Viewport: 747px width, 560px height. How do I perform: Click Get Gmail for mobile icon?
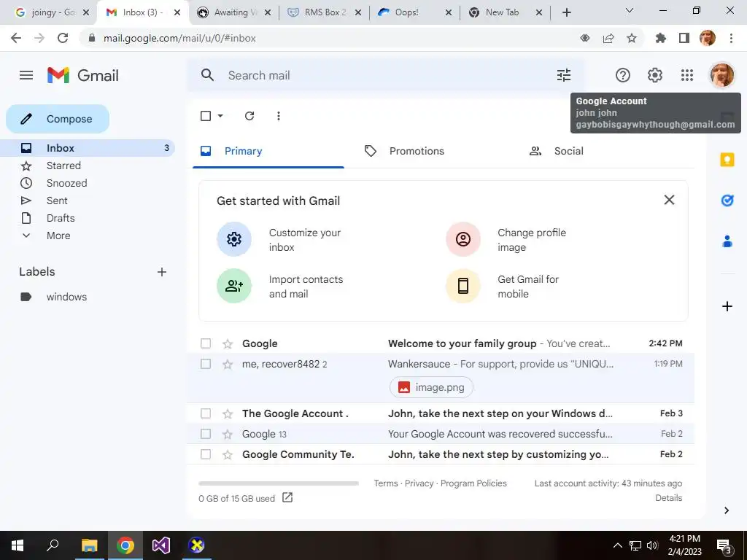click(463, 286)
